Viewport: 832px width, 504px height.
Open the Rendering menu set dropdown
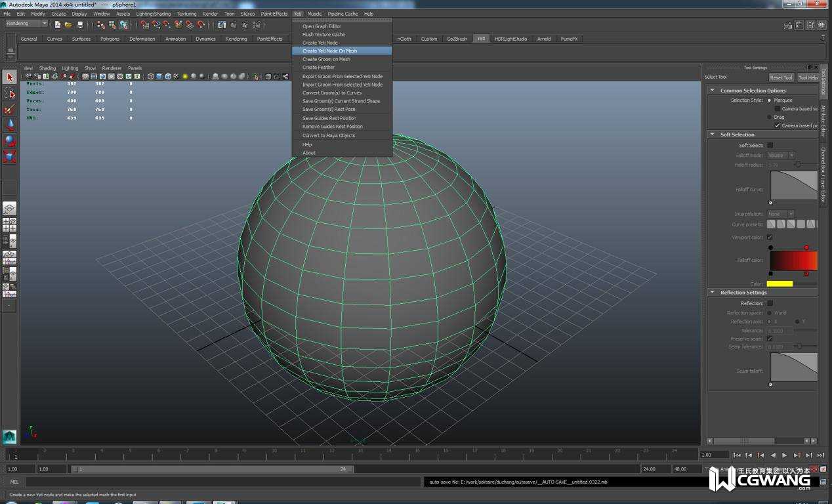[x=26, y=24]
